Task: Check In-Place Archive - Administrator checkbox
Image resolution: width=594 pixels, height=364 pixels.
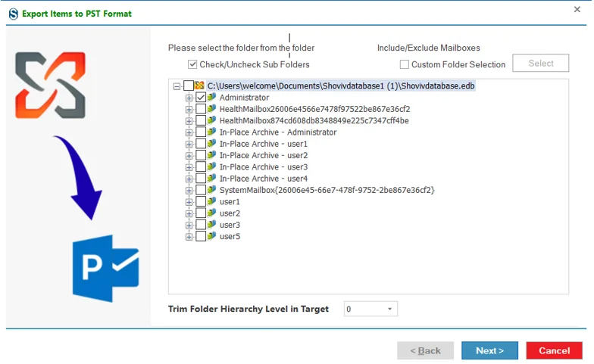Action: pos(201,132)
